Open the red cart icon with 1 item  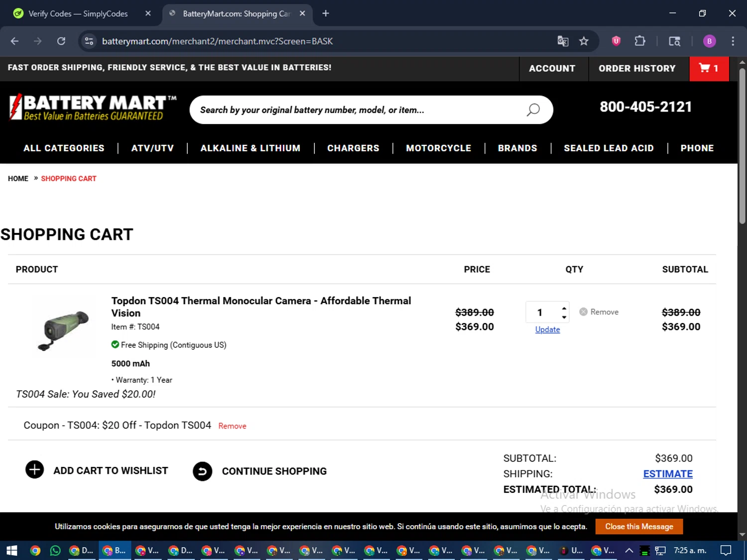[x=709, y=69]
